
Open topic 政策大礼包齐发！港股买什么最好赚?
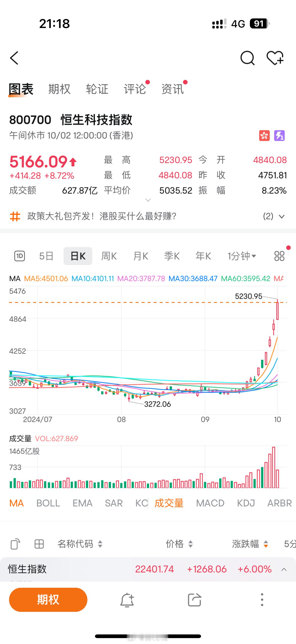pyautogui.click(x=102, y=216)
